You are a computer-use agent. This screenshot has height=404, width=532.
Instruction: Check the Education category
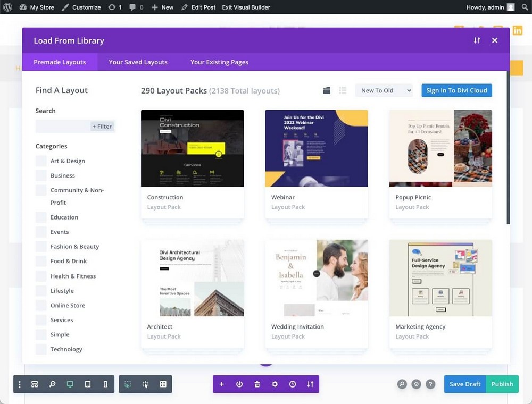41,217
